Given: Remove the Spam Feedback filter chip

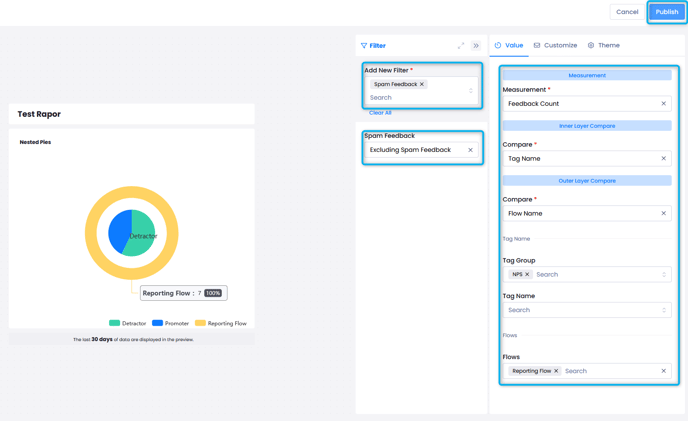Looking at the screenshot, I should (422, 84).
